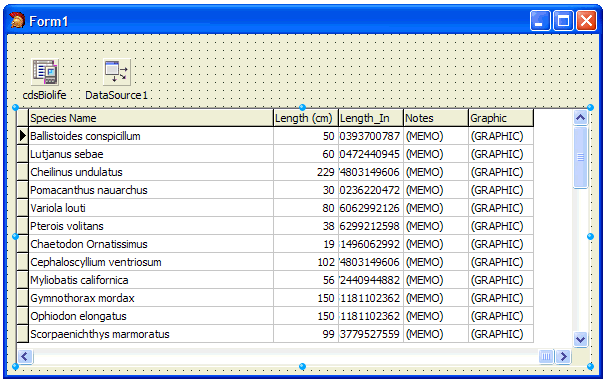Click the (GRAPHIC) cell in Variola louti row
Image resolution: width=606 pixels, height=382 pixels.
click(501, 208)
